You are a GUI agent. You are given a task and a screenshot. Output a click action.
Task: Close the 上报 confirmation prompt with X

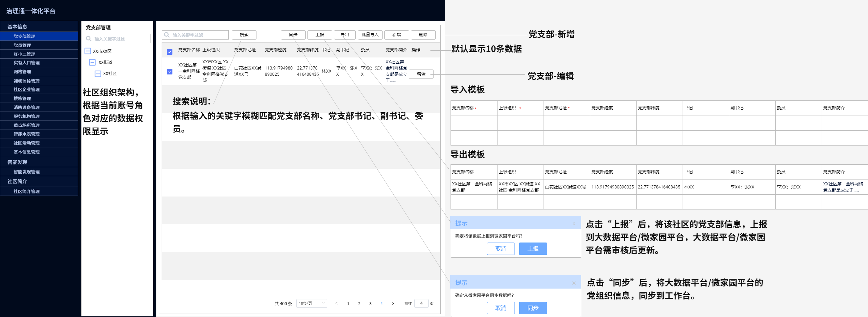574,224
